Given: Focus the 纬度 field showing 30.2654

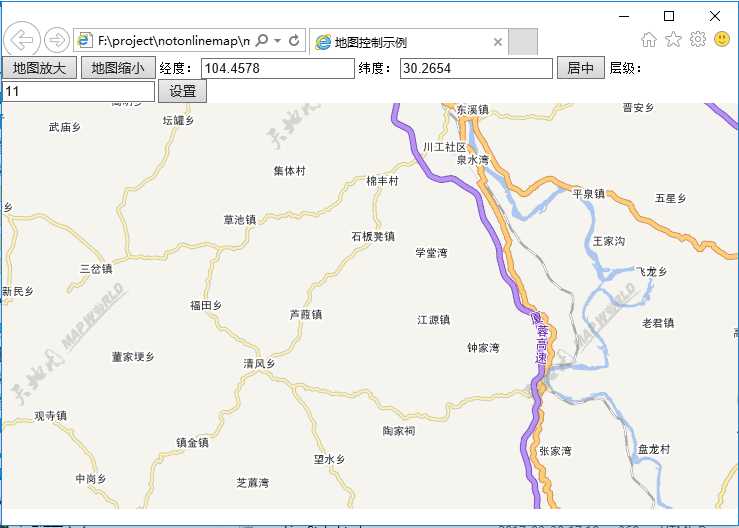Looking at the screenshot, I should point(476,68).
